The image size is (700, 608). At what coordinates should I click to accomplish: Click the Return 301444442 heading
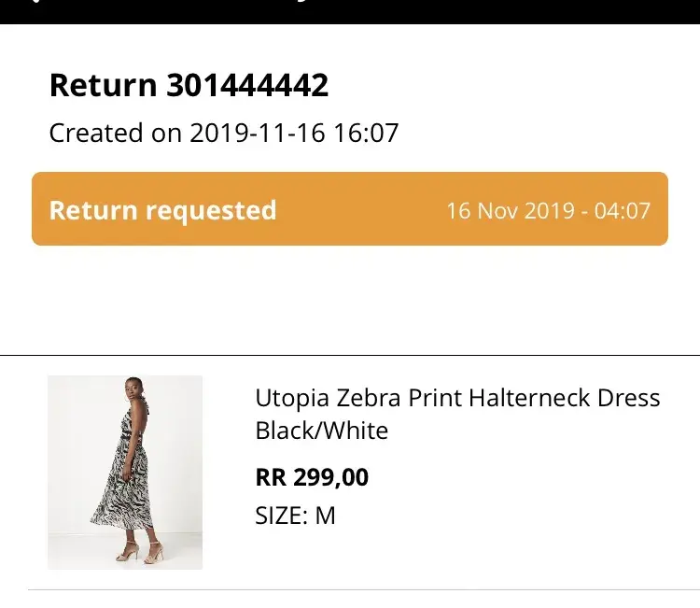click(189, 85)
